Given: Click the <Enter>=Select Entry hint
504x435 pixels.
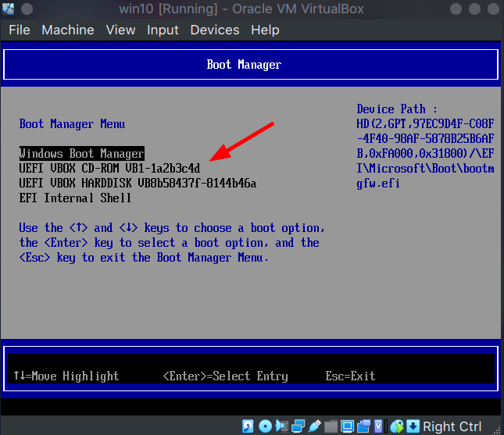Looking at the screenshot, I should (x=225, y=376).
